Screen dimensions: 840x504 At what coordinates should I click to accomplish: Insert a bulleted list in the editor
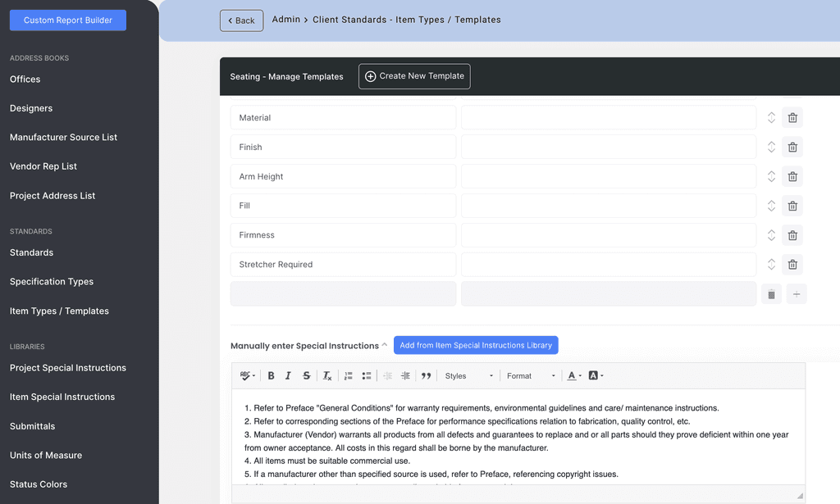(366, 375)
